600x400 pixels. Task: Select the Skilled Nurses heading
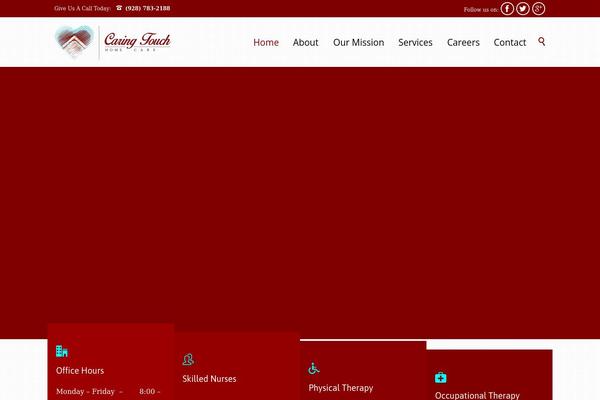(x=209, y=379)
